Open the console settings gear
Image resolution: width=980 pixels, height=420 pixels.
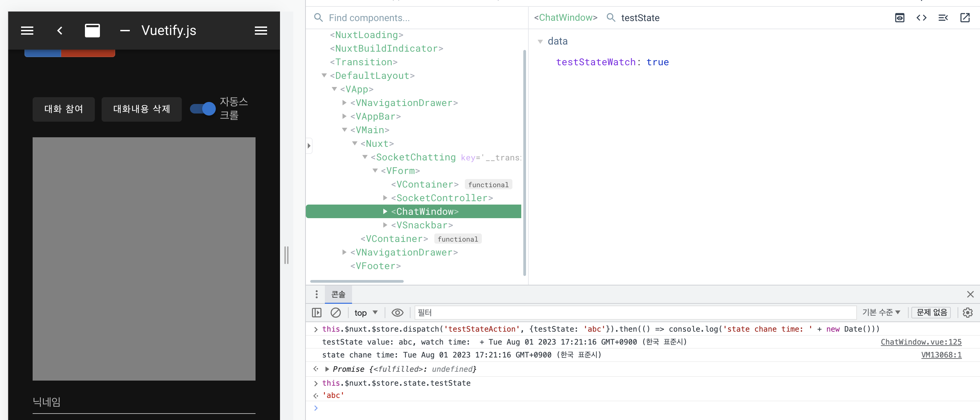pos(967,312)
